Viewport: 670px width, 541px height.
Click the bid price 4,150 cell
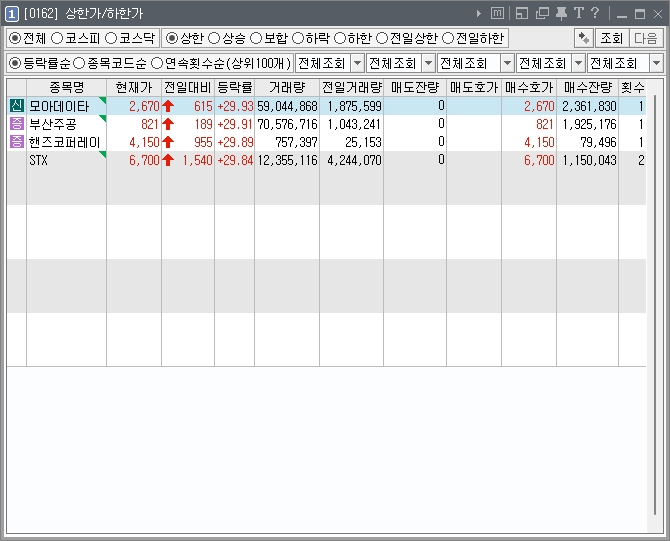[539, 142]
